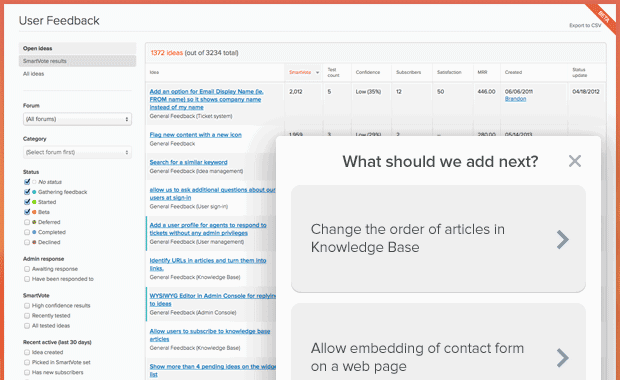
Task: Open idea 'Show more than 4 pending ideas'
Action: pos(212,371)
